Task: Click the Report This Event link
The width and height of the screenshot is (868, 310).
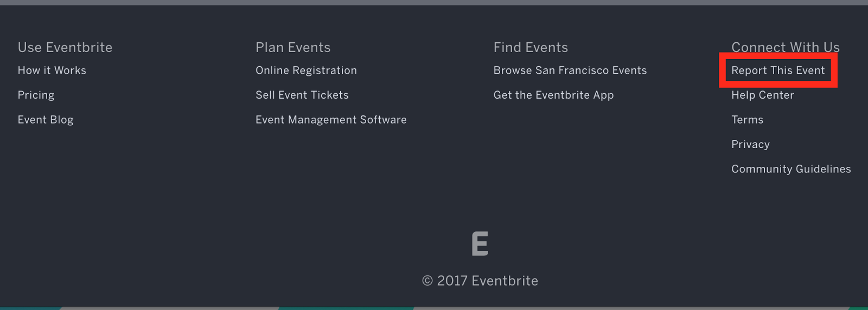Action: pyautogui.click(x=778, y=70)
